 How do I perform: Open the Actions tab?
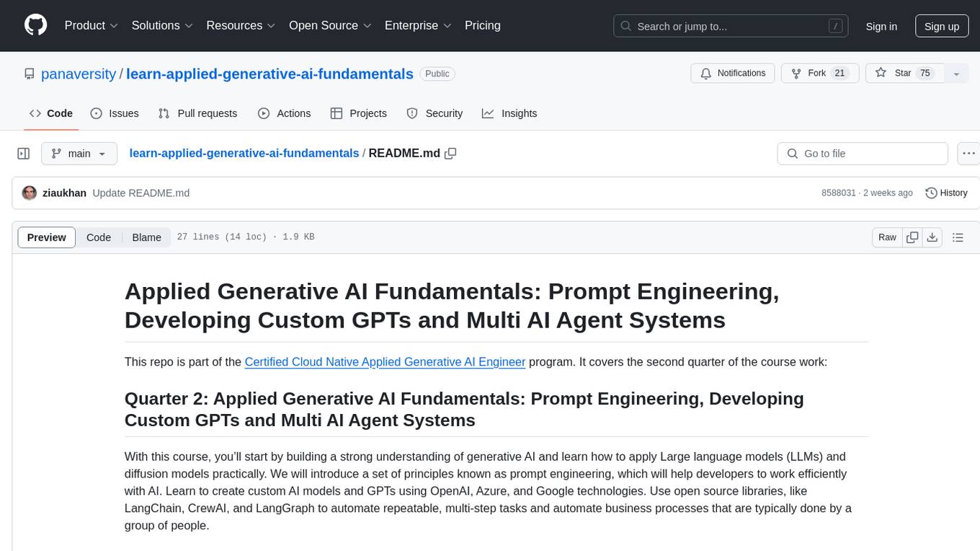click(284, 113)
